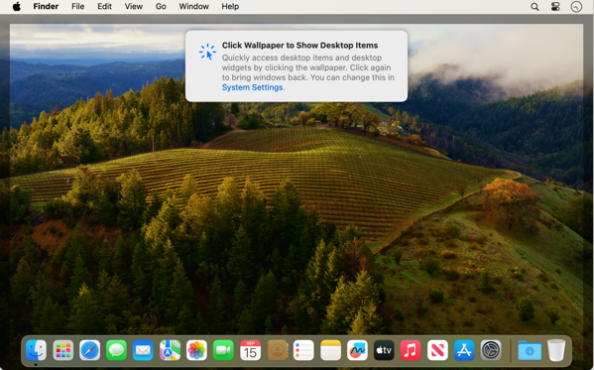Image resolution: width=594 pixels, height=370 pixels.
Task: Open the Apple menu
Action: click(17, 6)
